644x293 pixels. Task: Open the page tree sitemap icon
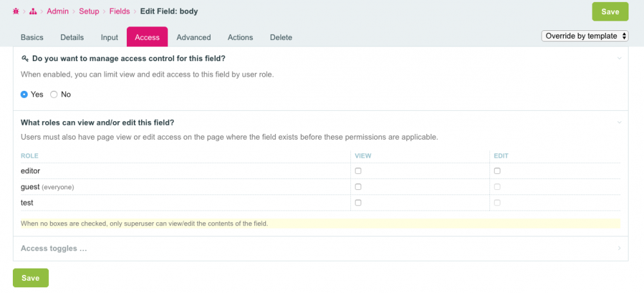[x=33, y=12]
